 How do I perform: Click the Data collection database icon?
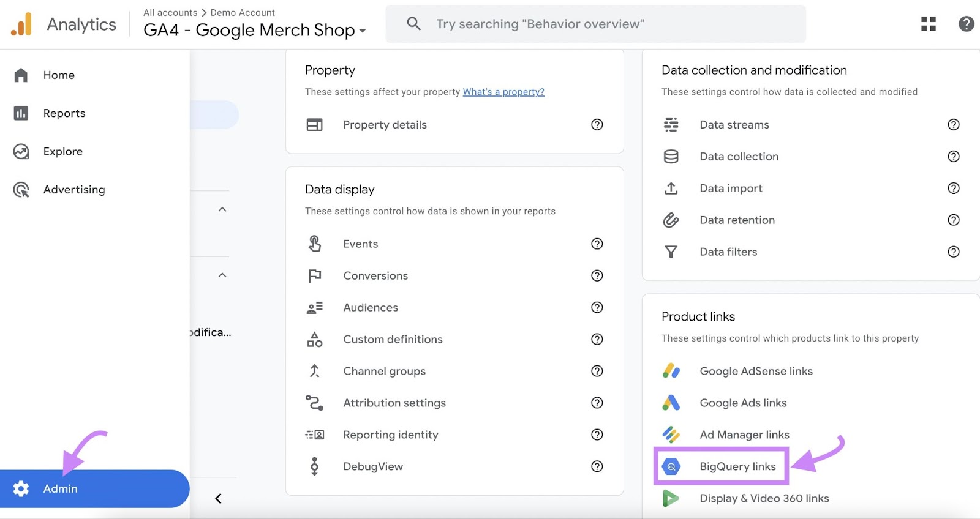coord(671,157)
